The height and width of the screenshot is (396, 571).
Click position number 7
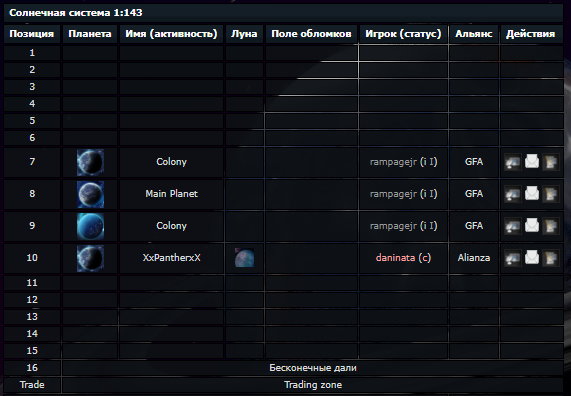(x=32, y=161)
